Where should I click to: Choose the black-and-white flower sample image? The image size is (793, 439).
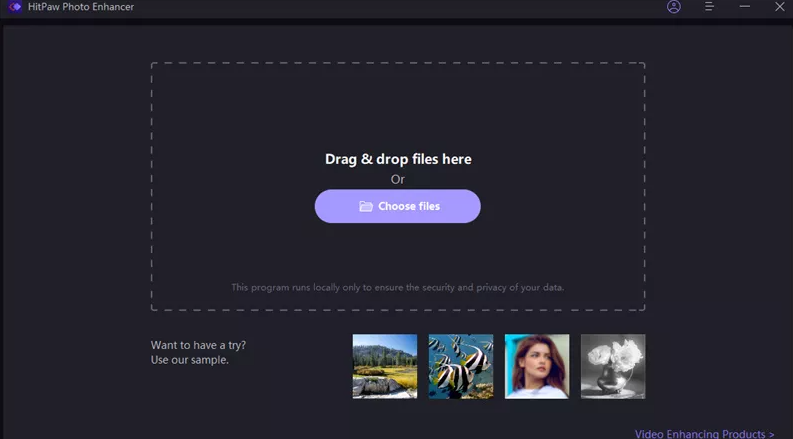click(613, 366)
